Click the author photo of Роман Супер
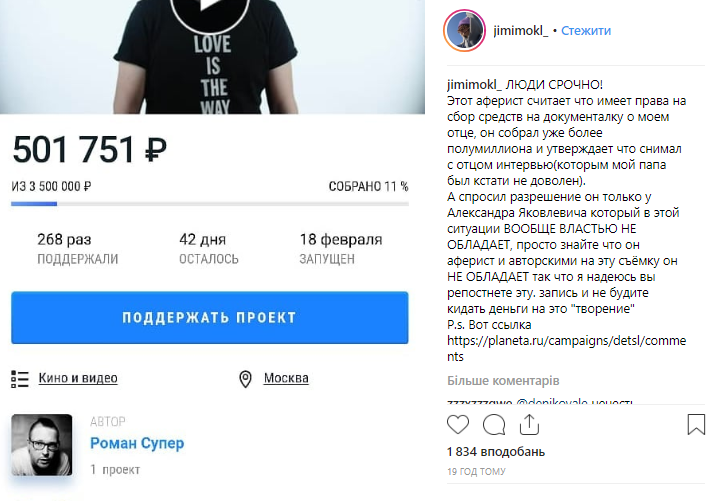 pyautogui.click(x=42, y=444)
